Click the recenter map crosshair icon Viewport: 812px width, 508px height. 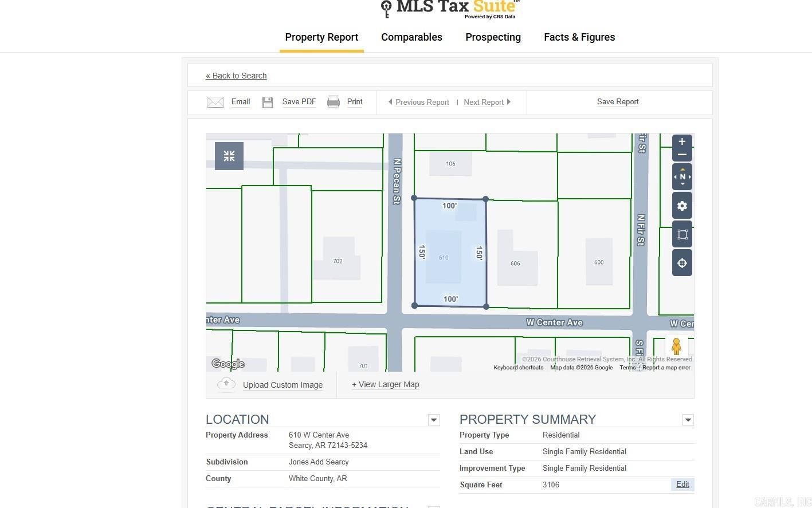[682, 263]
